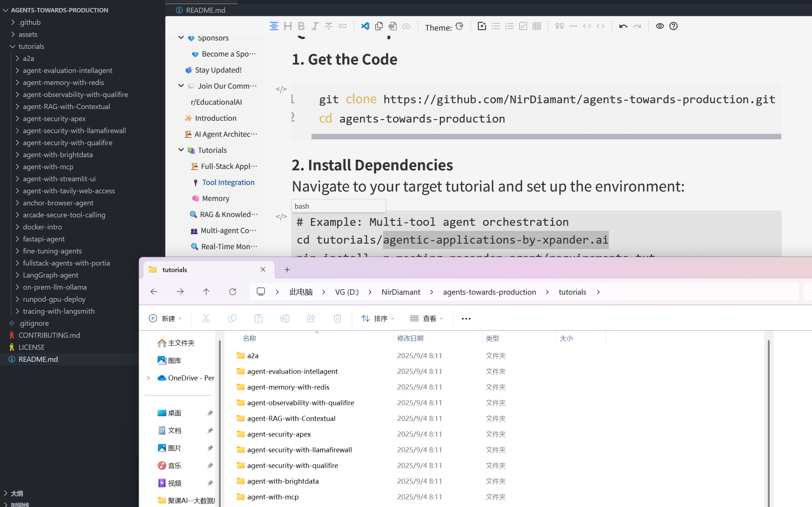Select the README.md editor tab

pyautogui.click(x=201, y=10)
